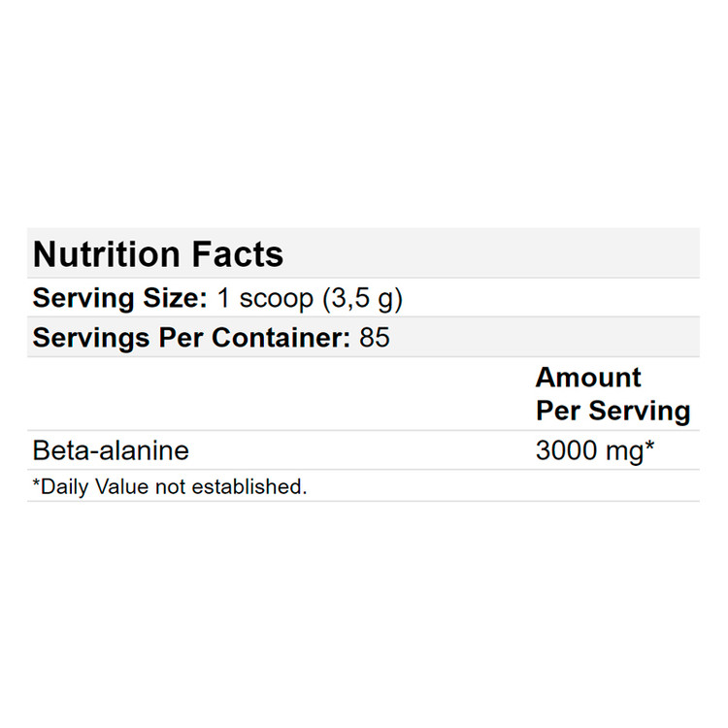Click the Daily Value footnote text
Image resolution: width=728 pixels, height=728 pixels.
tap(170, 487)
